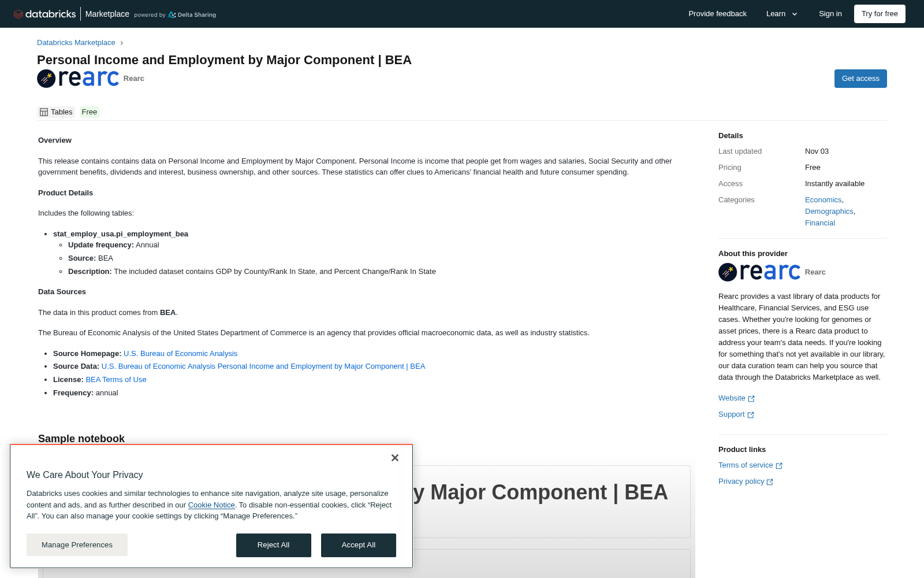Click the page title Personal Income and Employment
The width and height of the screenshot is (924, 578).
click(224, 60)
